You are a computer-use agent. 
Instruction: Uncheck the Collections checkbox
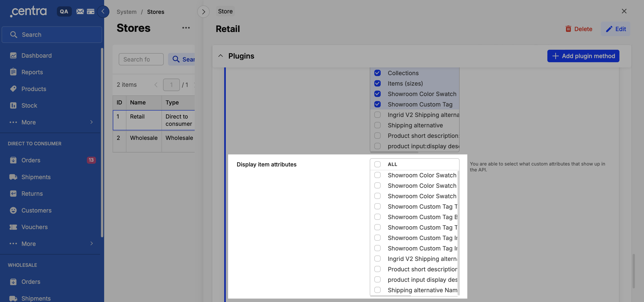click(x=378, y=73)
